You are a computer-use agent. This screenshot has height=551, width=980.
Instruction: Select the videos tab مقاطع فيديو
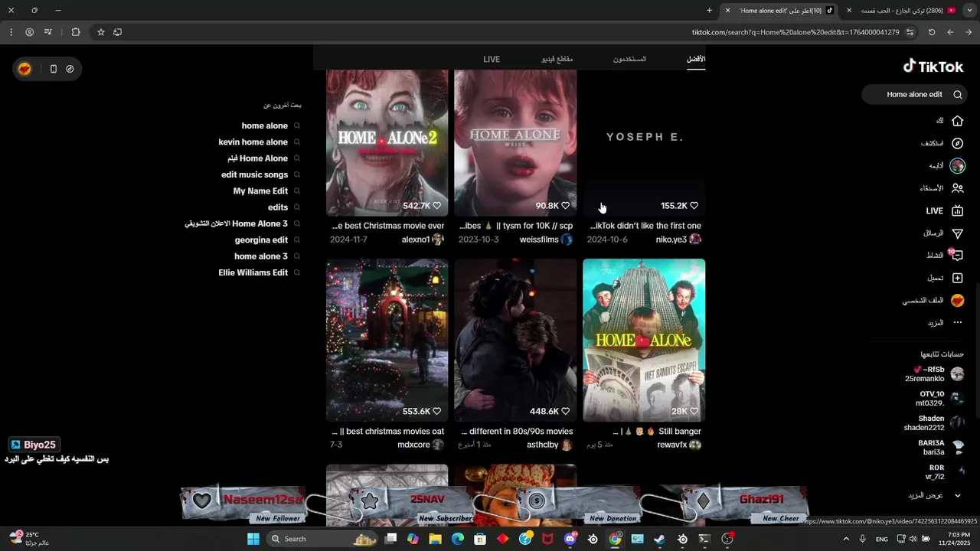pyautogui.click(x=557, y=59)
